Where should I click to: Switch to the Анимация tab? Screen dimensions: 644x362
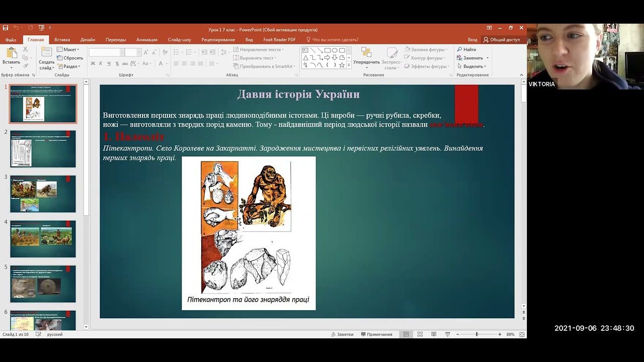147,40
